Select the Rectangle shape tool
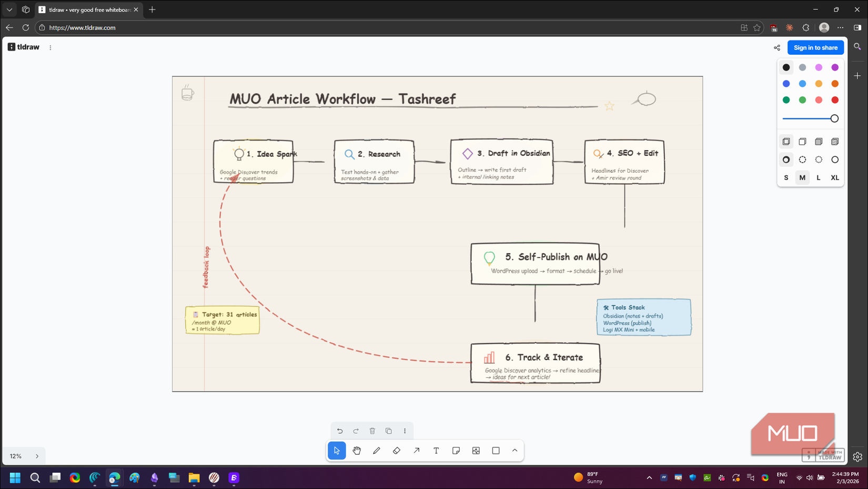 click(x=496, y=451)
